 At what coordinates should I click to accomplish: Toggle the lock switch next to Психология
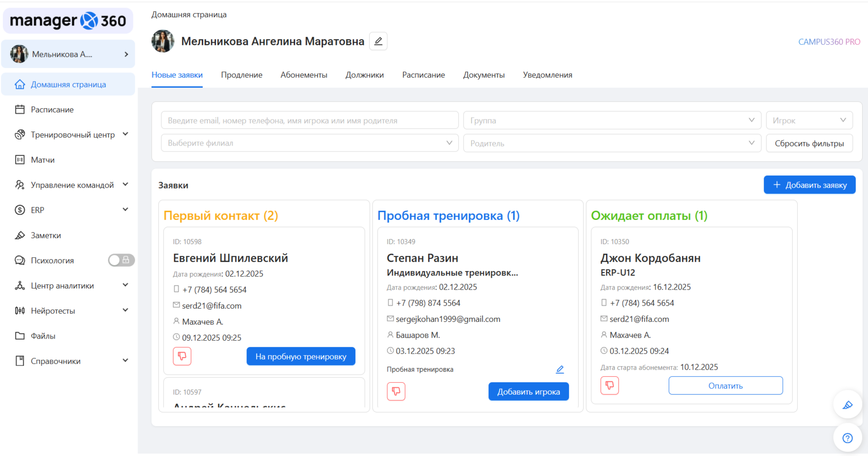(121, 260)
